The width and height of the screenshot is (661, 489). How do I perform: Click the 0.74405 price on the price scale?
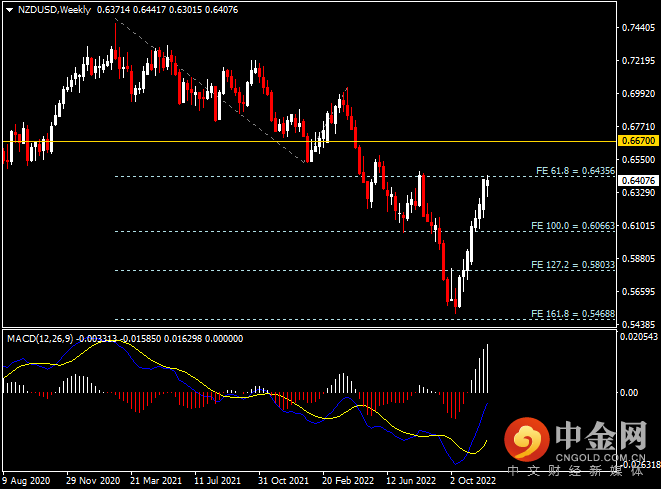638,28
